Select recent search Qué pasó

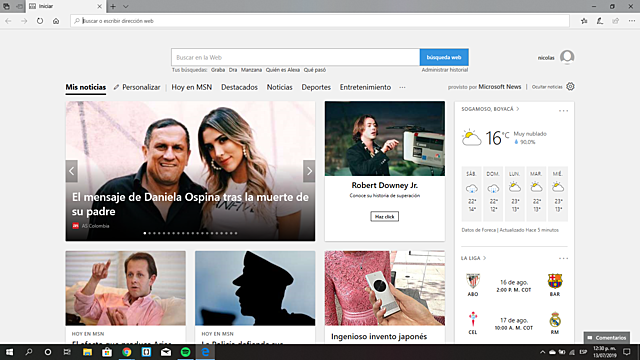click(315, 70)
